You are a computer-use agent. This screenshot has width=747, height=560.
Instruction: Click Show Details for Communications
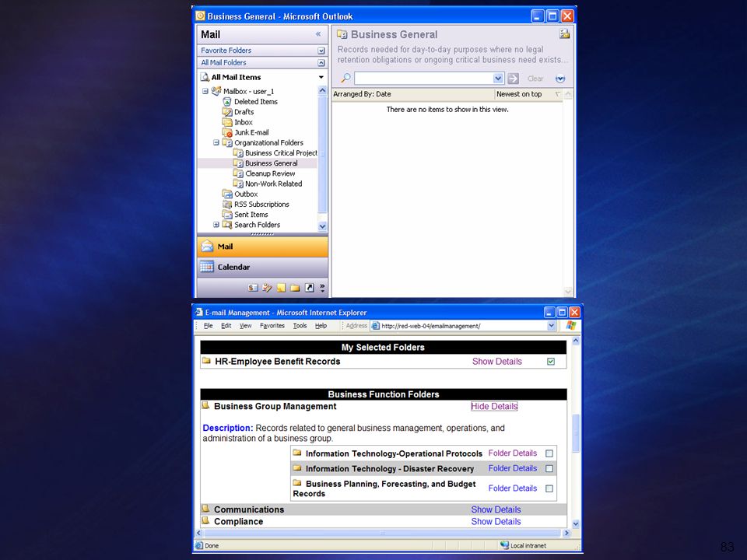coord(496,509)
